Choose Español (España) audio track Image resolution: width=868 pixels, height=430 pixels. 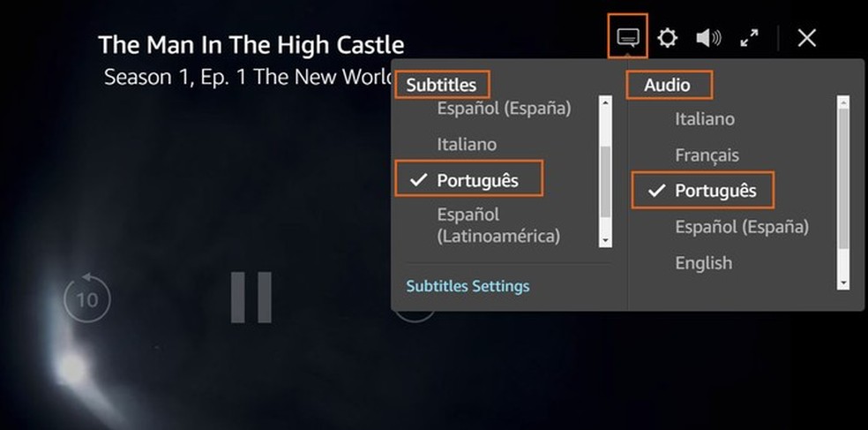pyautogui.click(x=742, y=226)
